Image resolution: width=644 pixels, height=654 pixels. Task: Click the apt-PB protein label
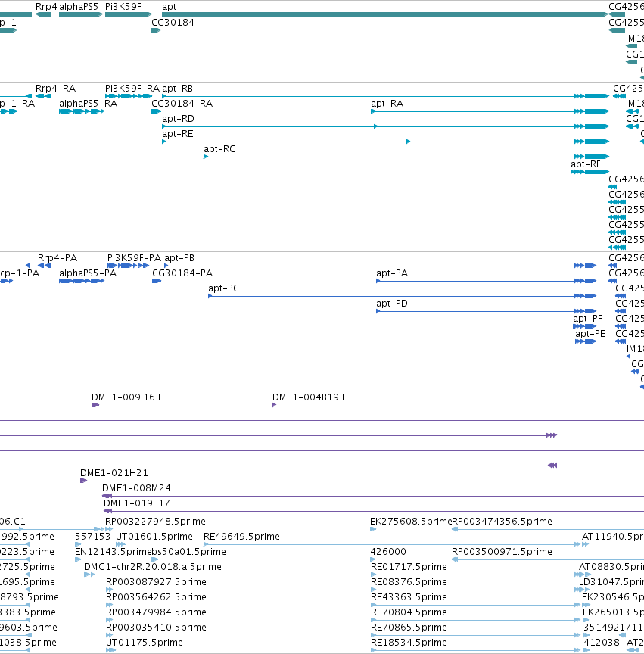click(x=179, y=258)
